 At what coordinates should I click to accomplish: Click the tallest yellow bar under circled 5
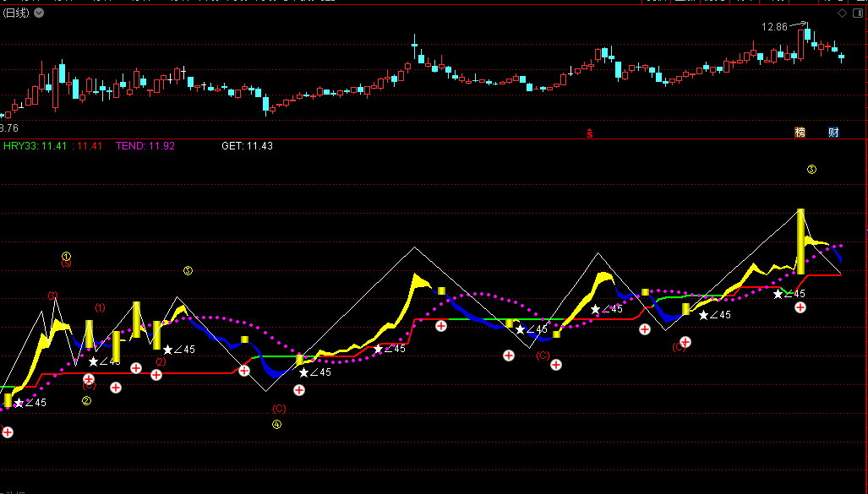pos(800,241)
